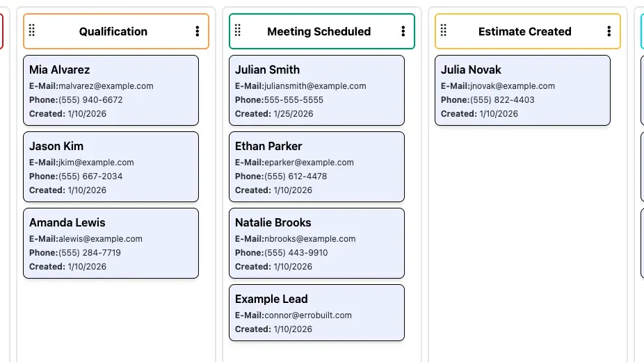Click the Estimate Created drag handle icon
The height and width of the screenshot is (362, 644).
444,31
